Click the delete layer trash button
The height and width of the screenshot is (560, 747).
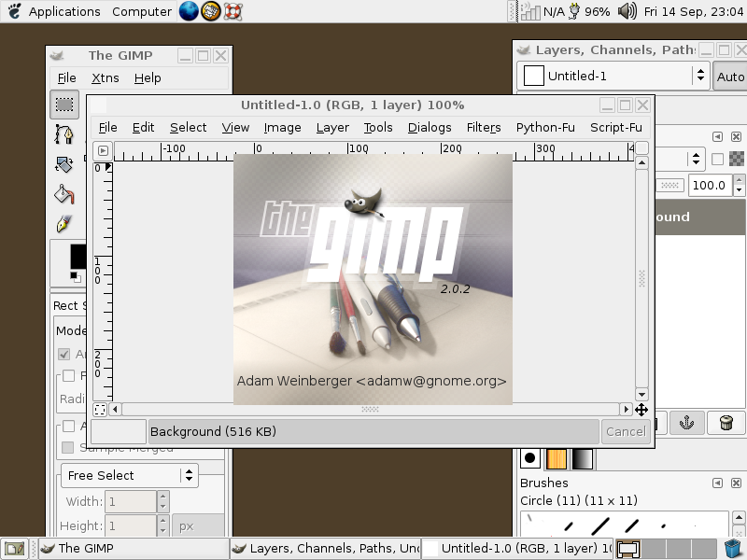click(x=726, y=423)
